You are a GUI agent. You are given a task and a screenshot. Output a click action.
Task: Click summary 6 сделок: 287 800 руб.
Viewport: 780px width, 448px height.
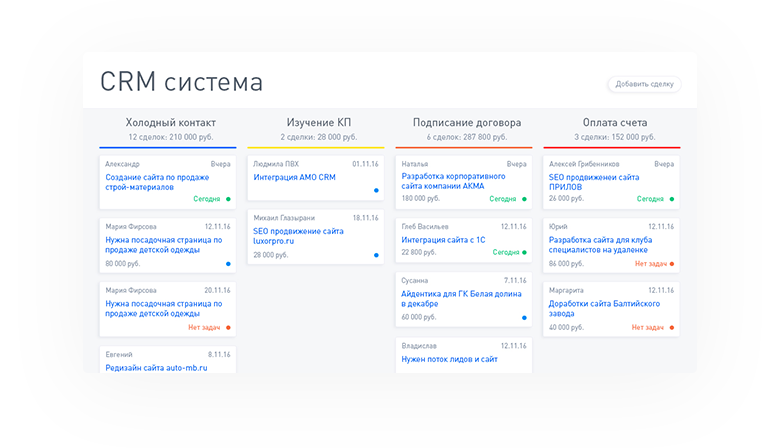(467, 137)
